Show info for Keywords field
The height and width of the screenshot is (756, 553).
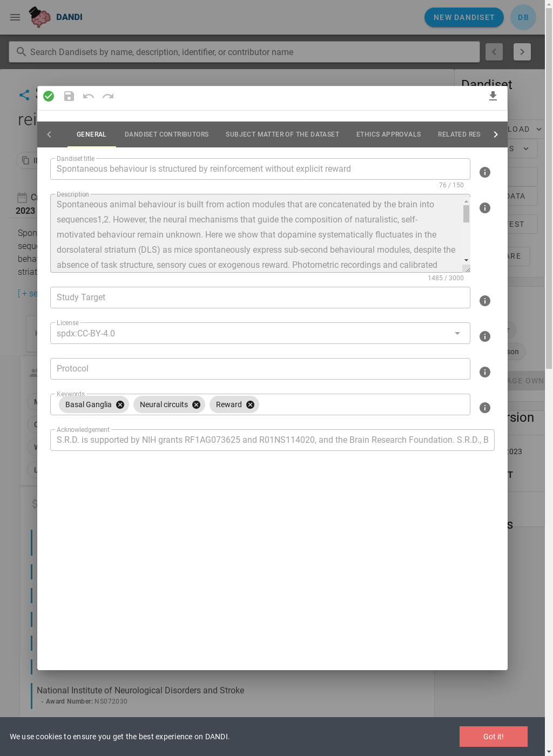(485, 408)
